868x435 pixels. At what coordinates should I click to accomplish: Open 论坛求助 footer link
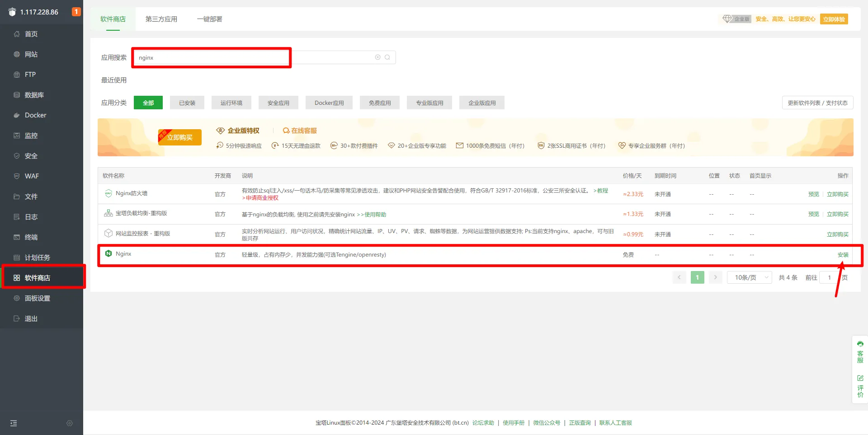[483, 423]
